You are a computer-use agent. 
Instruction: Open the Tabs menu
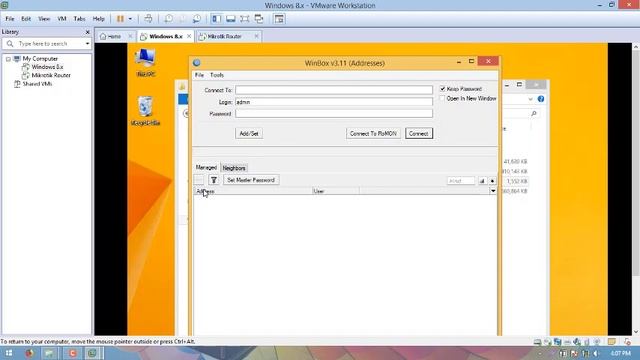pyautogui.click(x=79, y=19)
